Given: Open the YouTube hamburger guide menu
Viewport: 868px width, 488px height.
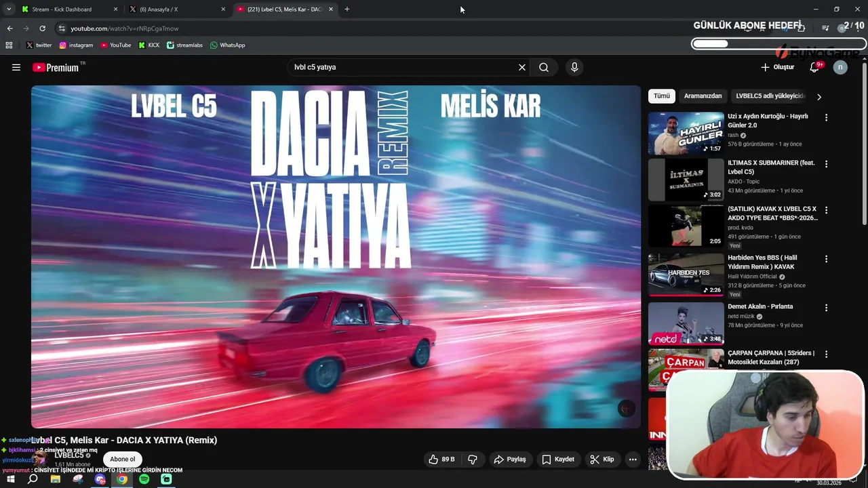Looking at the screenshot, I should [16, 67].
